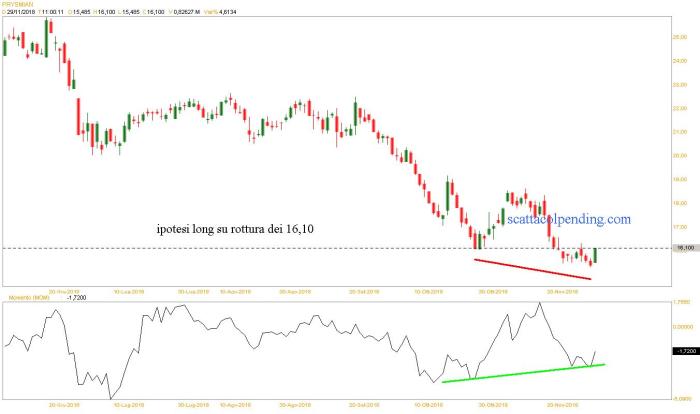Click the time value 11:00:11

click(53, 12)
